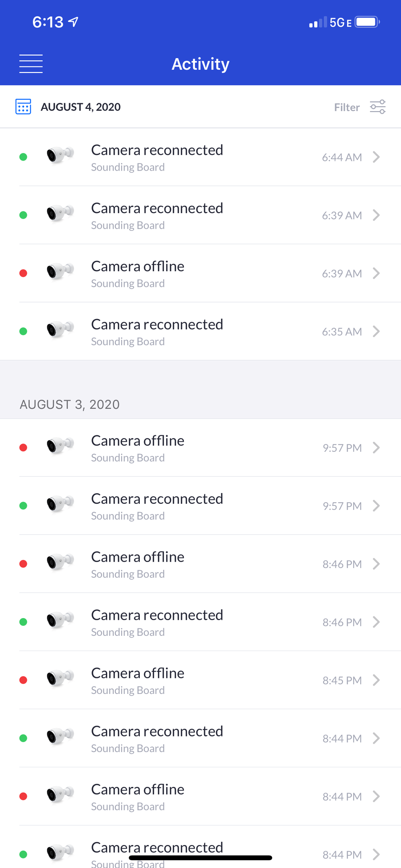
Task: Expand the 6:44 AM event chevron
Action: pos(376,157)
